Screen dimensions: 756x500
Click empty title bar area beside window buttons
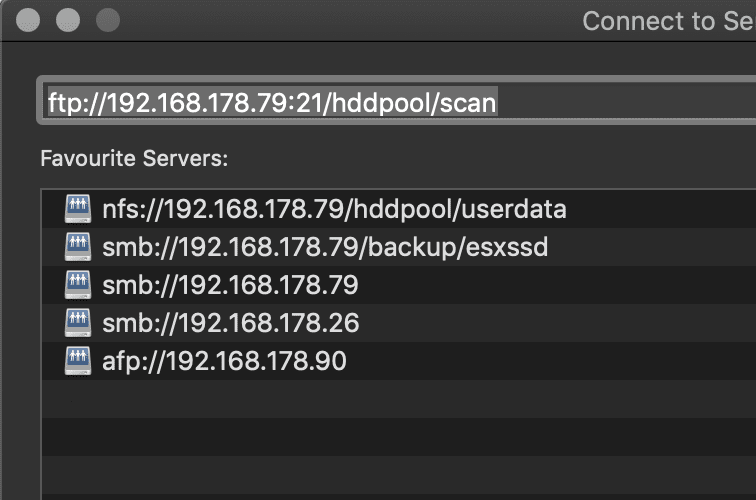coord(347,20)
